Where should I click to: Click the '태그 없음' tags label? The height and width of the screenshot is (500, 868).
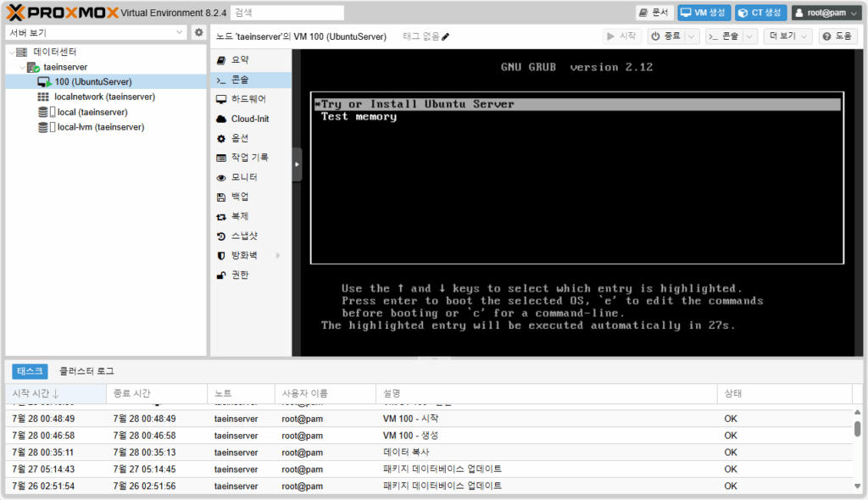click(x=420, y=36)
